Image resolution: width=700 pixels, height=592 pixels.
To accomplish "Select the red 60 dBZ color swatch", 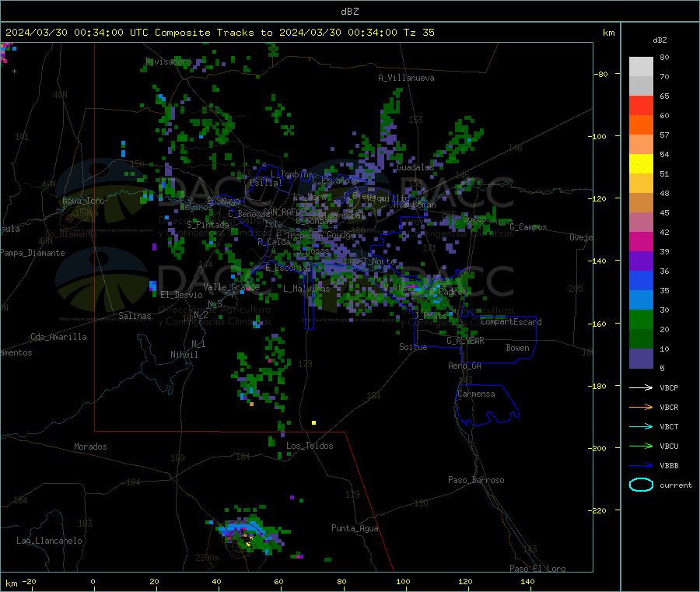I will (641, 105).
